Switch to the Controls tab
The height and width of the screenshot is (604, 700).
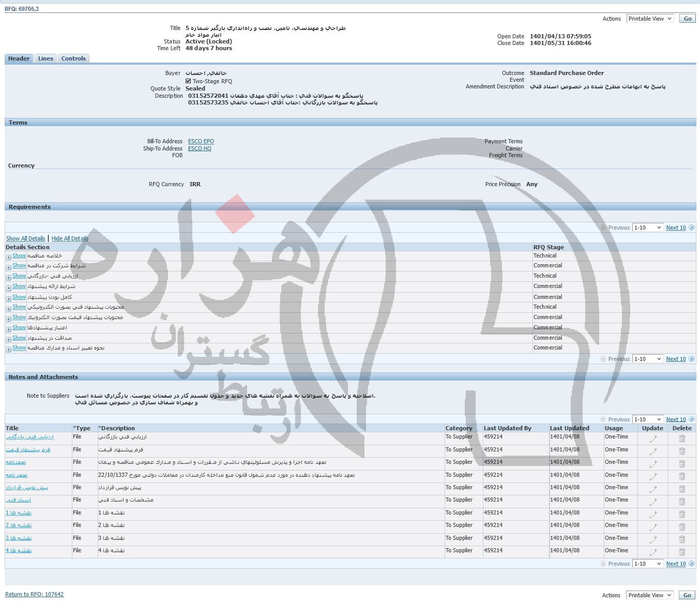click(x=73, y=58)
